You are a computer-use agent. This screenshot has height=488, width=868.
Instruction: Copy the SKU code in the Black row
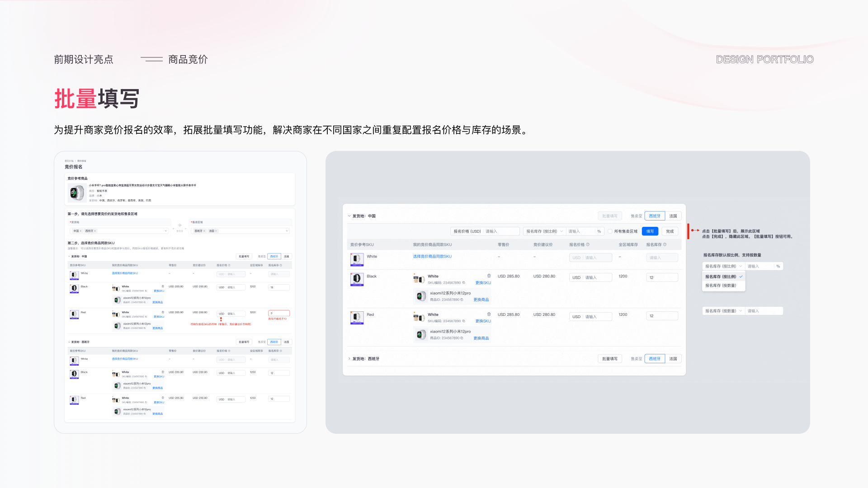(x=464, y=283)
